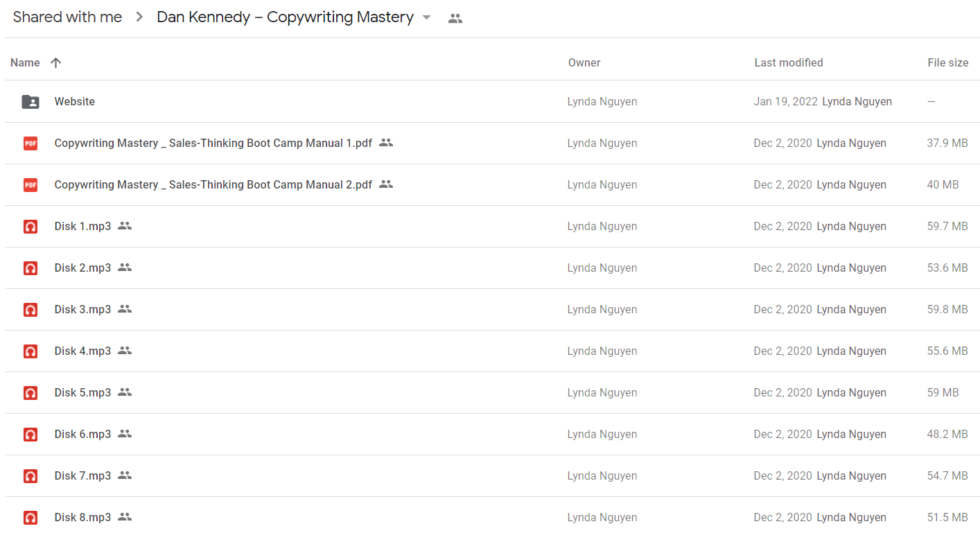Click the audio icon beside Disk 4.mp3
The width and height of the screenshot is (980, 533).
(x=30, y=351)
